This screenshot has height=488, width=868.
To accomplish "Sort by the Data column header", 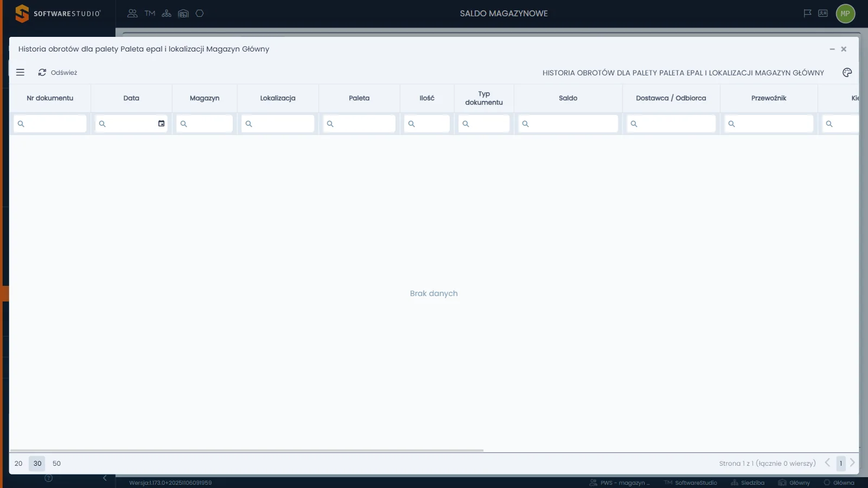I will pos(131,98).
